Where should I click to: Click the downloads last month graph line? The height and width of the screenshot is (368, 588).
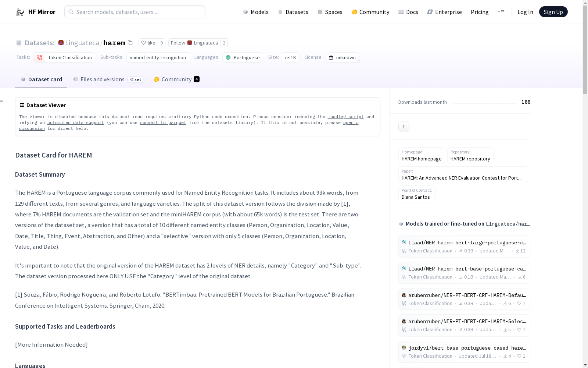point(484,103)
